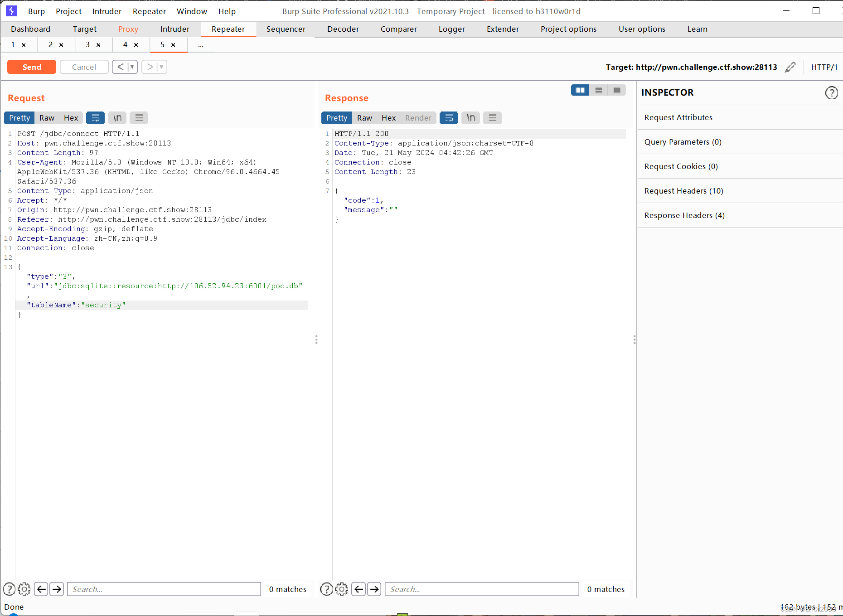Switch the Response view to Hex
Viewport: 843px width, 616px height.
pyautogui.click(x=388, y=118)
